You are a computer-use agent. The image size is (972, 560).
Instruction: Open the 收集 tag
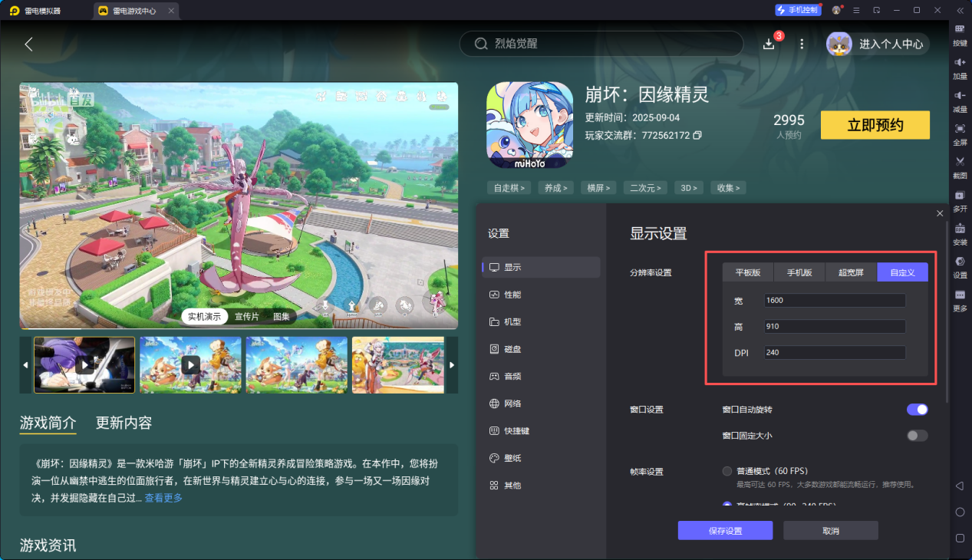(x=728, y=188)
